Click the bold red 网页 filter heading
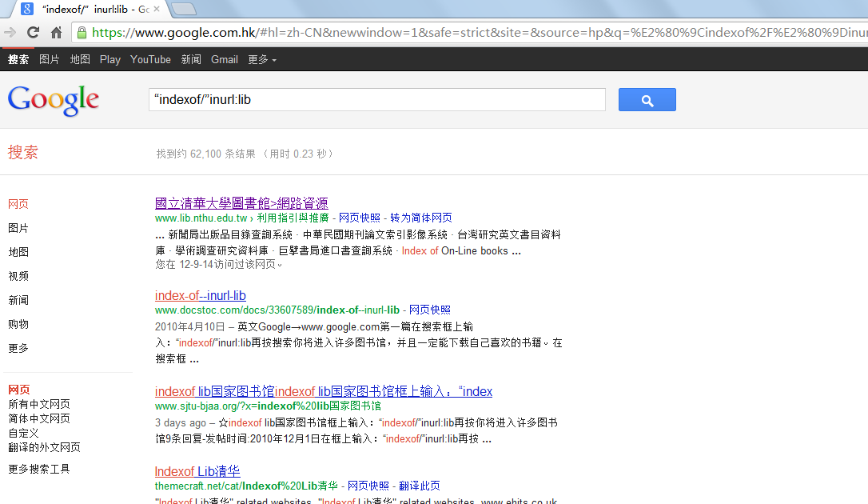The image size is (868, 504). (x=19, y=390)
